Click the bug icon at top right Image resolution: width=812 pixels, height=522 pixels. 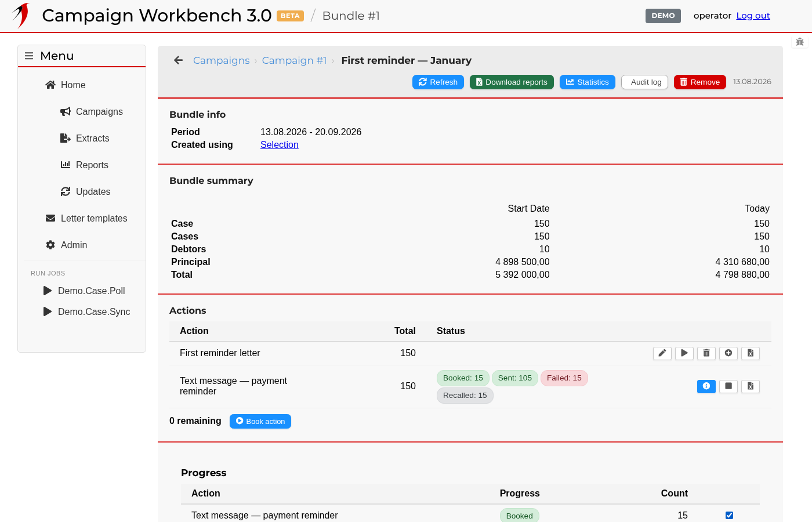click(800, 42)
